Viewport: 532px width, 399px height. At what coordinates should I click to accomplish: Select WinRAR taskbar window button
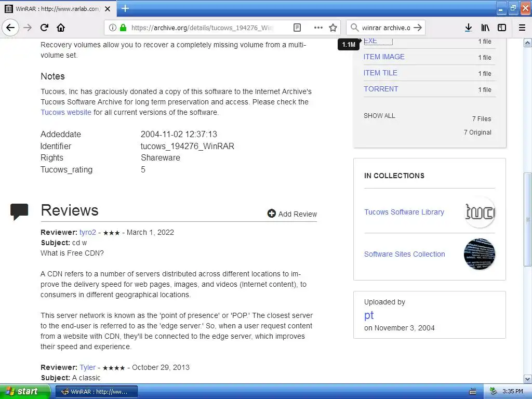[x=96, y=392]
